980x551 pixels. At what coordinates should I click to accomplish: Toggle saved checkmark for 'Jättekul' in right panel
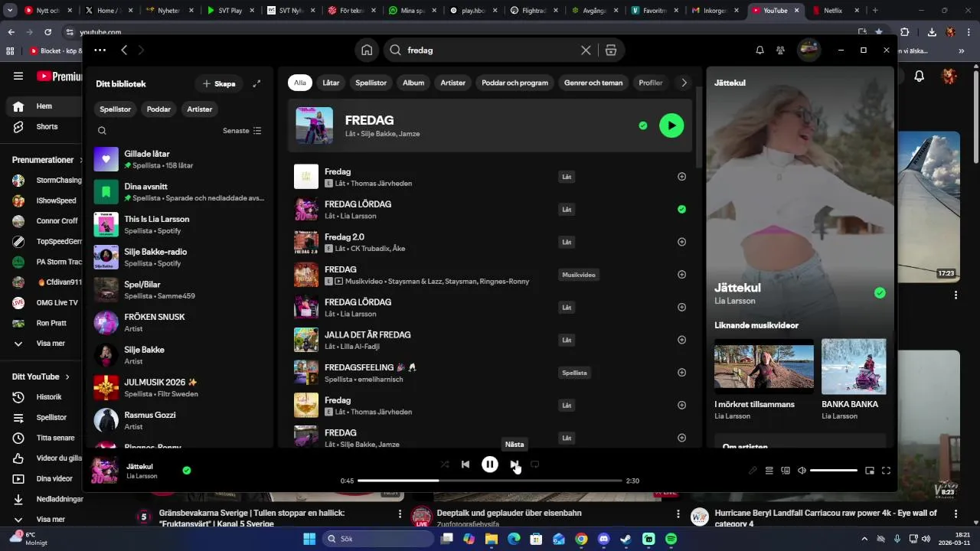[x=880, y=293]
